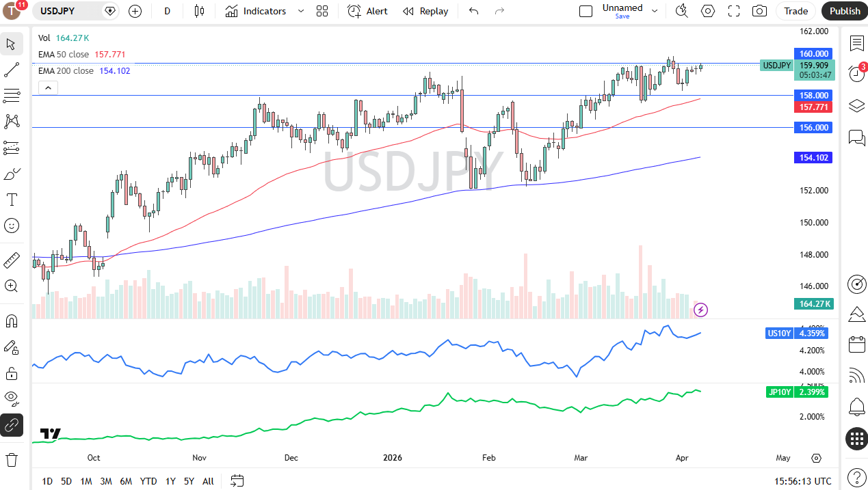Toggle magnet mode for drawings
Viewport: 868px width, 490px height.
point(11,321)
